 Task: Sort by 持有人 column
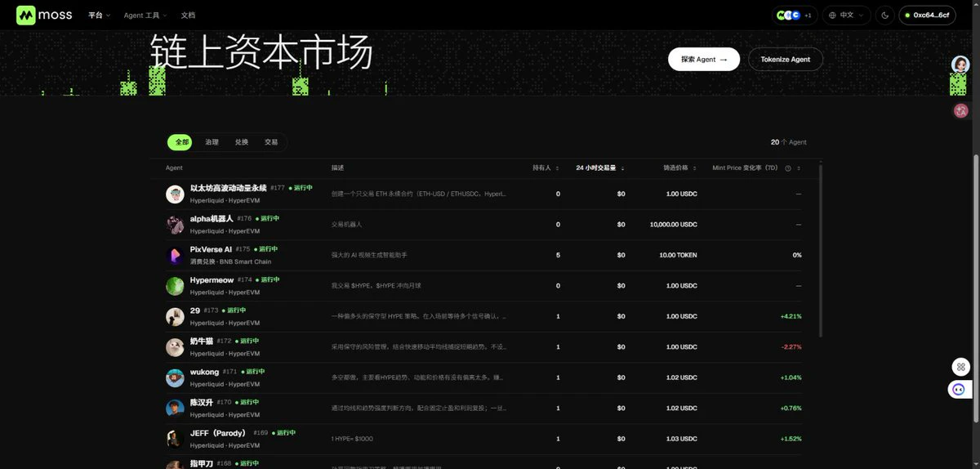point(546,167)
